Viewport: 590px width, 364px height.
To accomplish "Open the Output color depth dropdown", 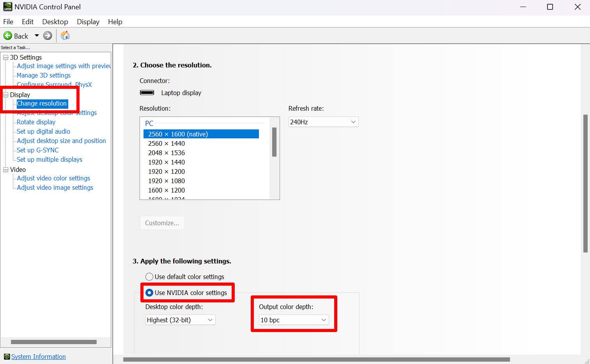I will click(x=294, y=320).
